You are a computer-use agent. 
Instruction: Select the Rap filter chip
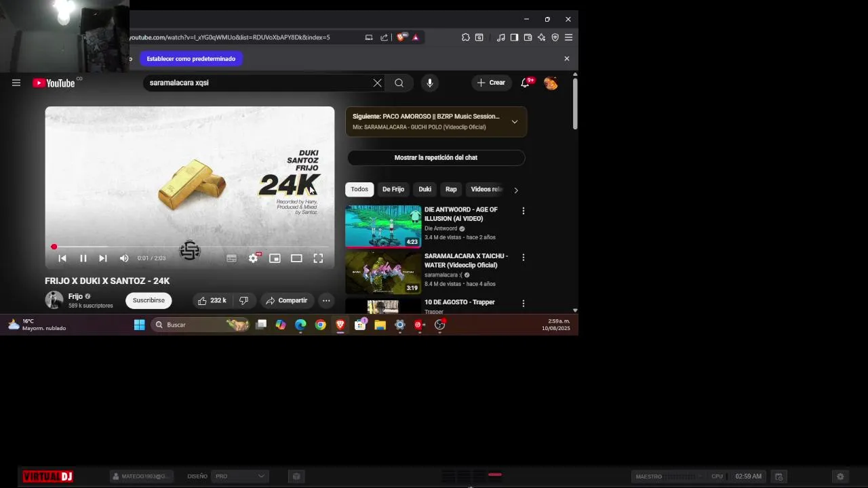[x=451, y=190]
